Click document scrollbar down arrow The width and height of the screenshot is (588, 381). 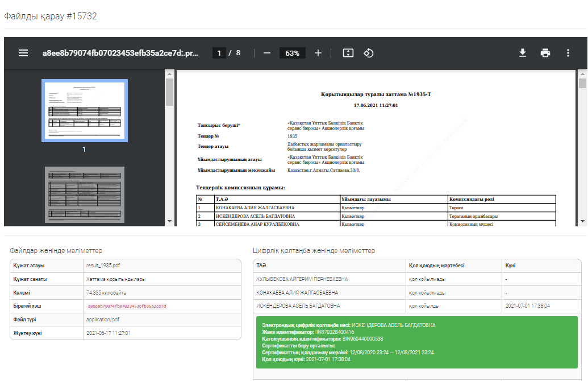tap(582, 221)
